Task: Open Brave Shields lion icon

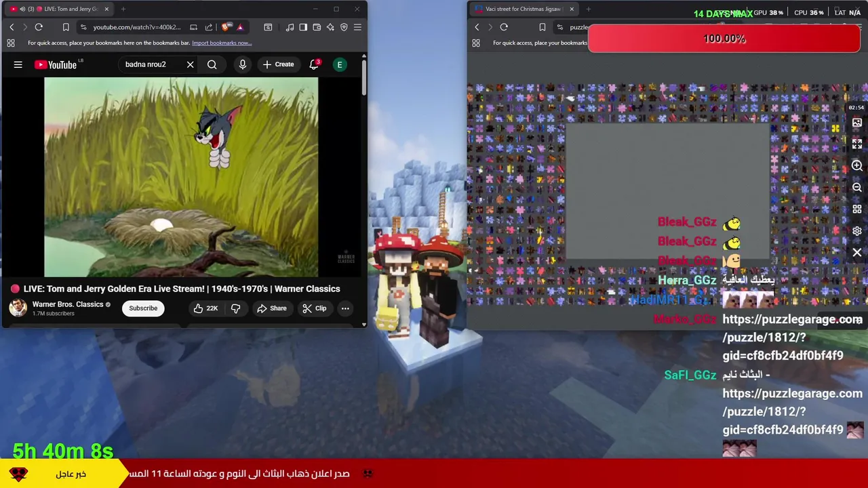Action: pyautogui.click(x=226, y=27)
